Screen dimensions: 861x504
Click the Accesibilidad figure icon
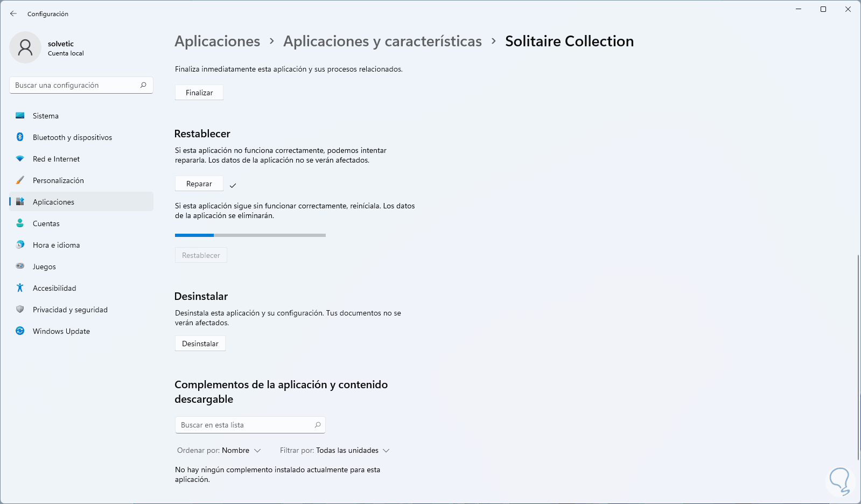20,288
